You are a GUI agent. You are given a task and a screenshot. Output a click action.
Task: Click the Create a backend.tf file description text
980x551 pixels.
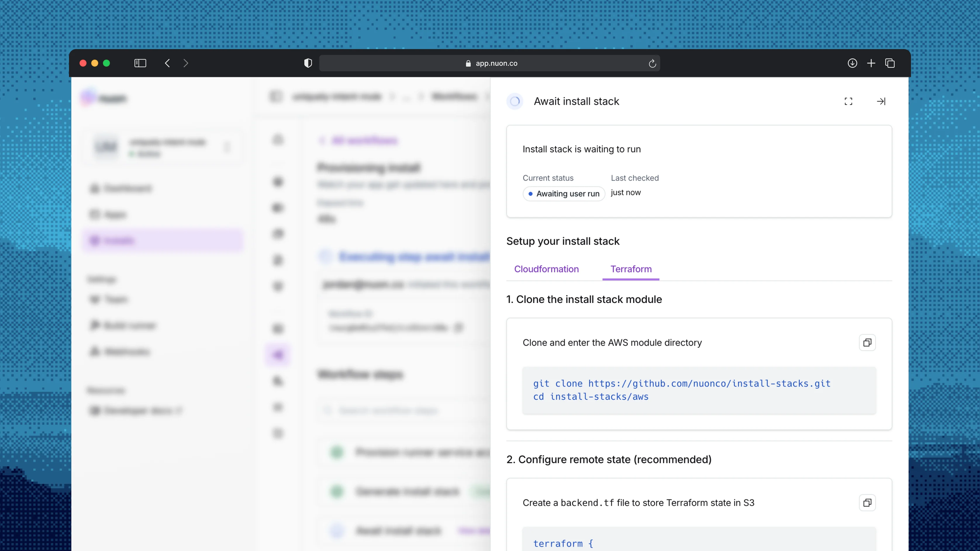coord(638,503)
